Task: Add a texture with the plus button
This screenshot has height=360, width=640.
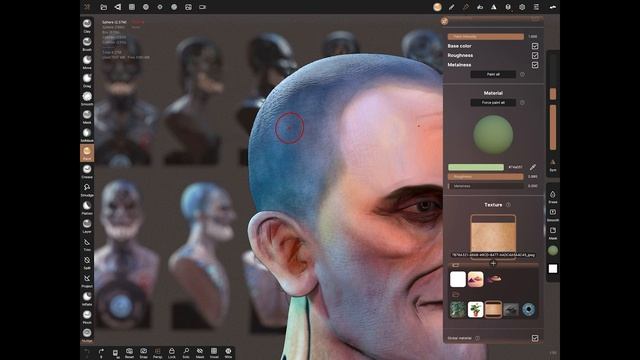Action: click(x=493, y=264)
